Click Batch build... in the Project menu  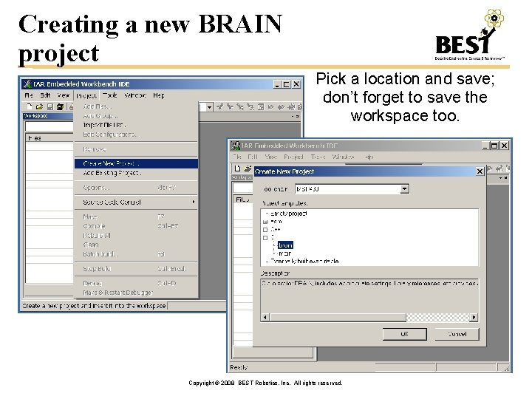point(136,253)
